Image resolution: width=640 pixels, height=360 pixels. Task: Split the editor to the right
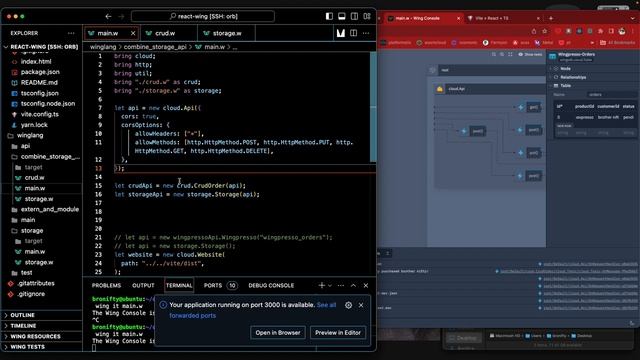(353, 33)
